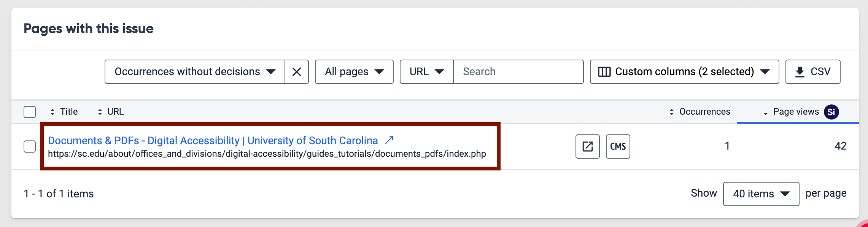Image resolution: width=868 pixels, height=227 pixels.
Task: Check the select-all checkbox in the header
Action: tap(29, 112)
